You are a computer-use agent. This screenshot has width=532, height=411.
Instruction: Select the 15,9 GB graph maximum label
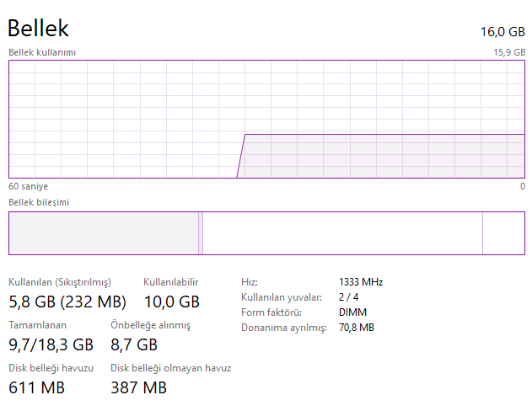coord(509,52)
